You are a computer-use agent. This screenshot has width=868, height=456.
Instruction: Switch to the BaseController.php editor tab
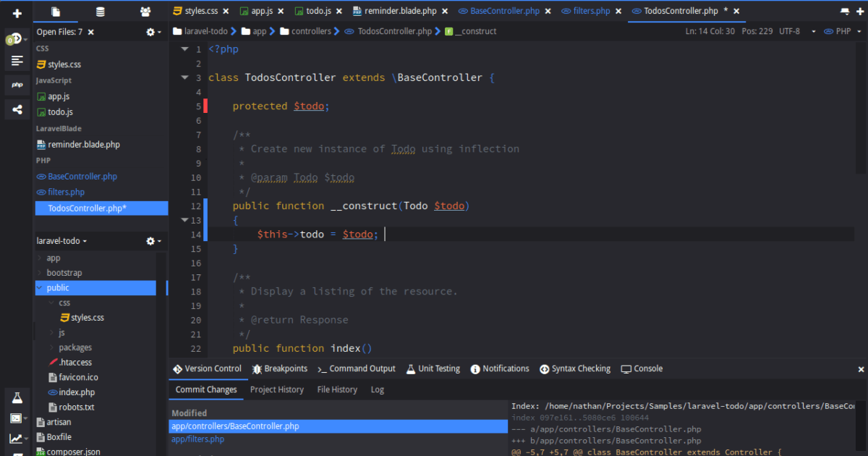point(505,12)
